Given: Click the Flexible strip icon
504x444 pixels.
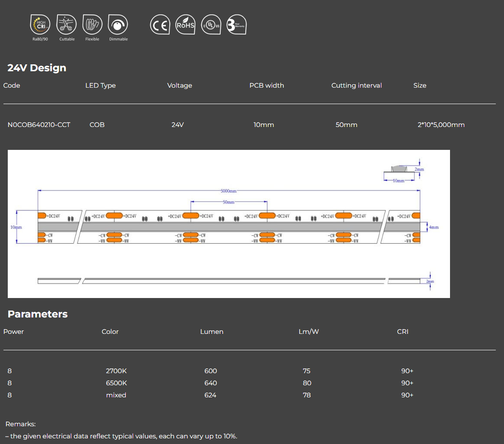Looking at the screenshot, I should pos(92,25).
